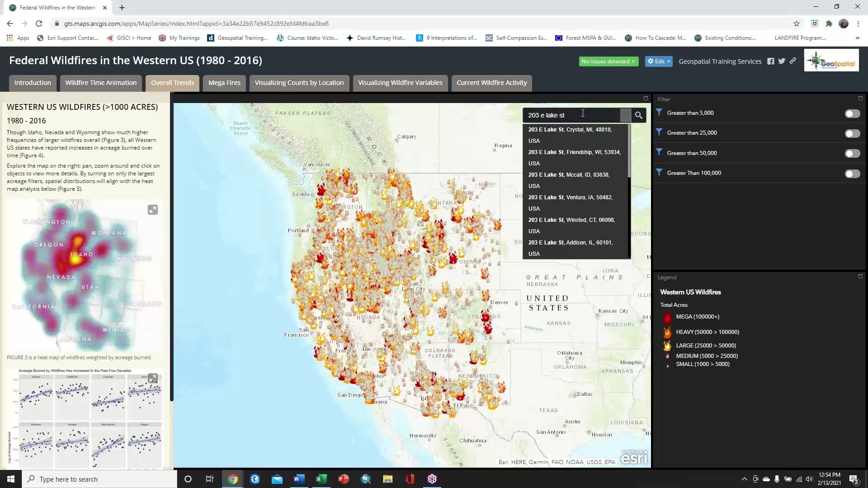Select suggestion 203 E Lake St, Ventura, IA
Image resolution: width=868 pixels, height=488 pixels.
575,203
